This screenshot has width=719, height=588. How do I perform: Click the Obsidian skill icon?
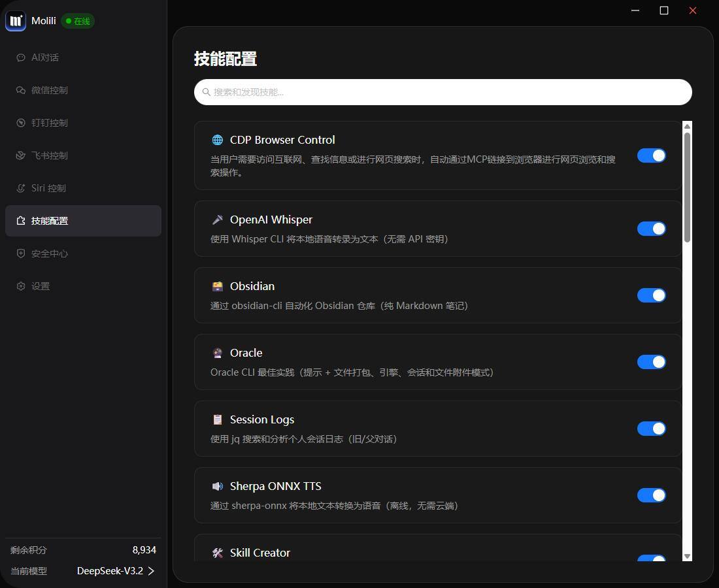click(x=218, y=286)
